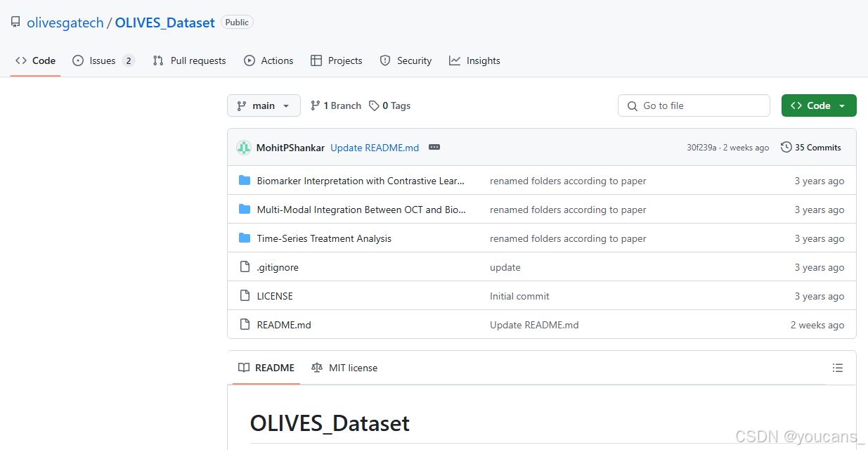This screenshot has height=450, width=868.
Task: Open the 'update' commit message for .gitignore
Action: pyautogui.click(x=505, y=267)
